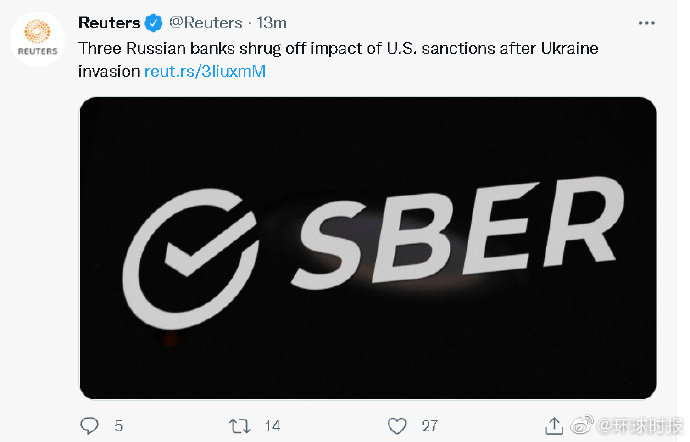The width and height of the screenshot is (690, 442).
Task: Open the Reuters profile avatar
Action: click(x=36, y=39)
